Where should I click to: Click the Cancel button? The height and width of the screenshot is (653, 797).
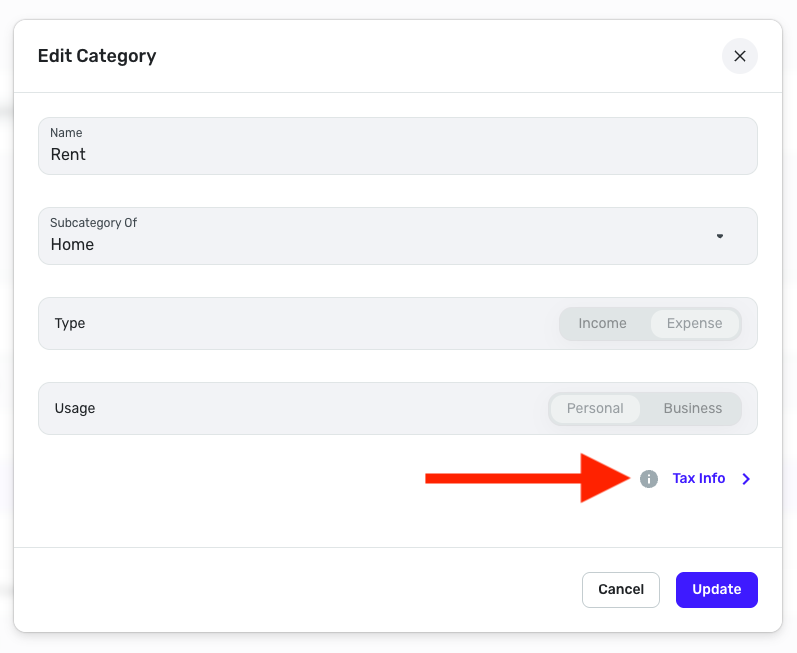coord(620,589)
